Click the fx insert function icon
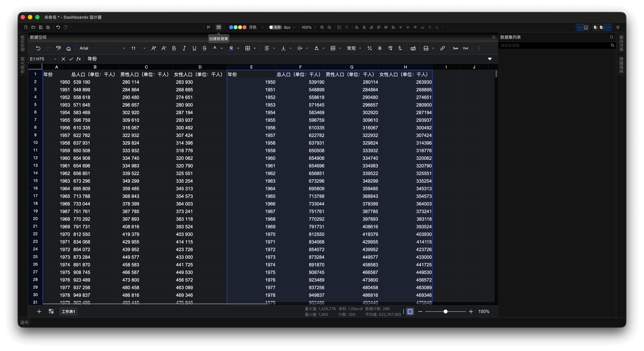Image resolution: width=644 pixels, height=351 pixels. 78,59
